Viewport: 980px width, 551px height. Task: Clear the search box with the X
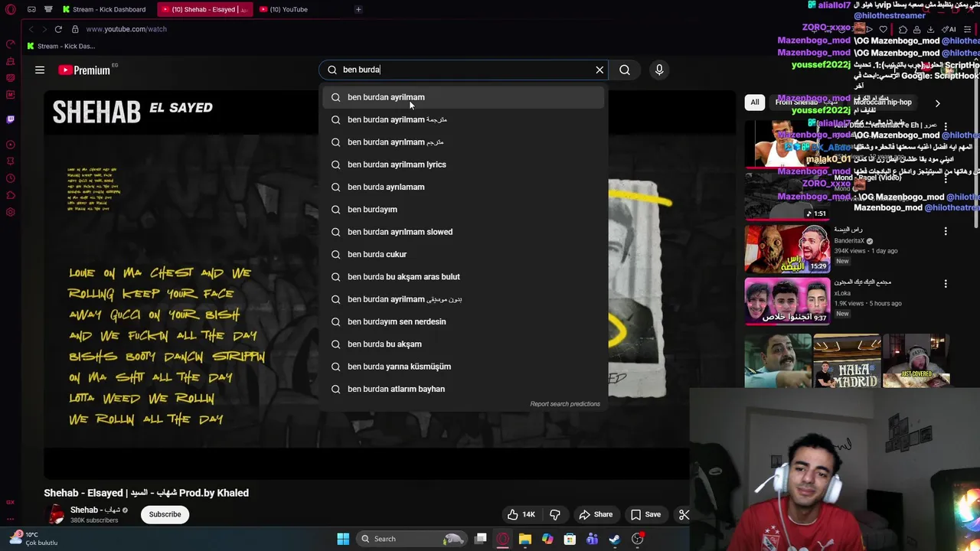click(x=599, y=70)
